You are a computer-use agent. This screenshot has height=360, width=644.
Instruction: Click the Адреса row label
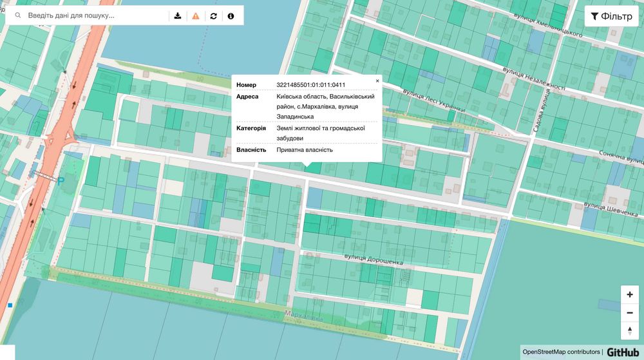(247, 97)
